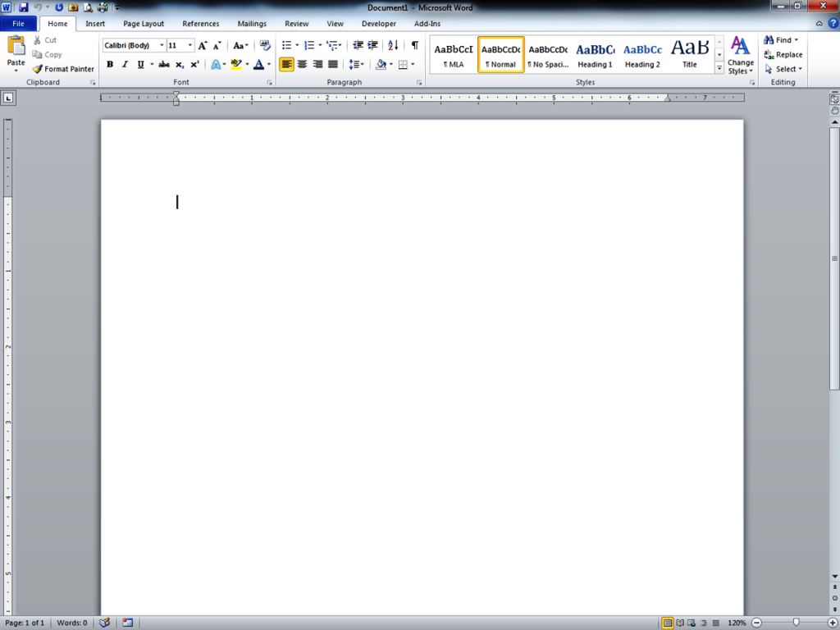Switch to the Mailings tab

click(252, 24)
